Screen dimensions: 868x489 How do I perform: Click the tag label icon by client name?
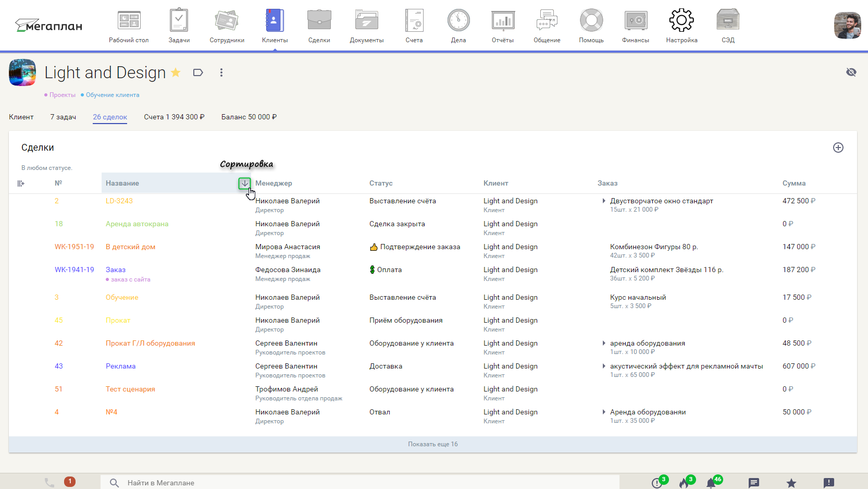click(x=198, y=72)
